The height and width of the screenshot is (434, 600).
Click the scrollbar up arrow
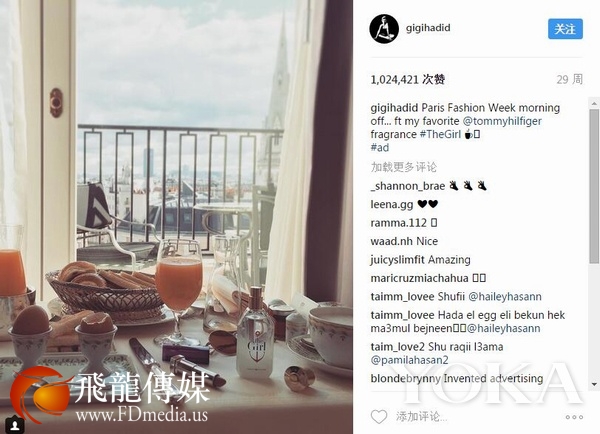594,103
